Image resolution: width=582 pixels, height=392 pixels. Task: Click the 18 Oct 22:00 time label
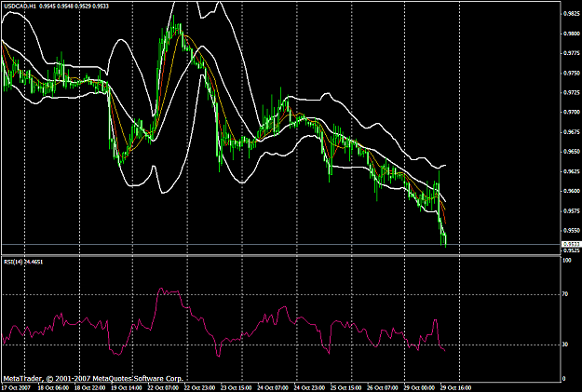89,388
